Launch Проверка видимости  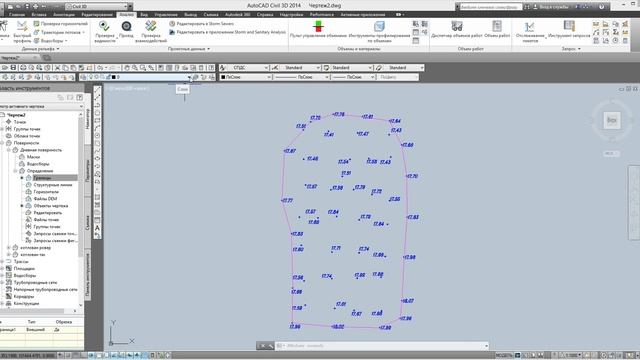click(104, 31)
